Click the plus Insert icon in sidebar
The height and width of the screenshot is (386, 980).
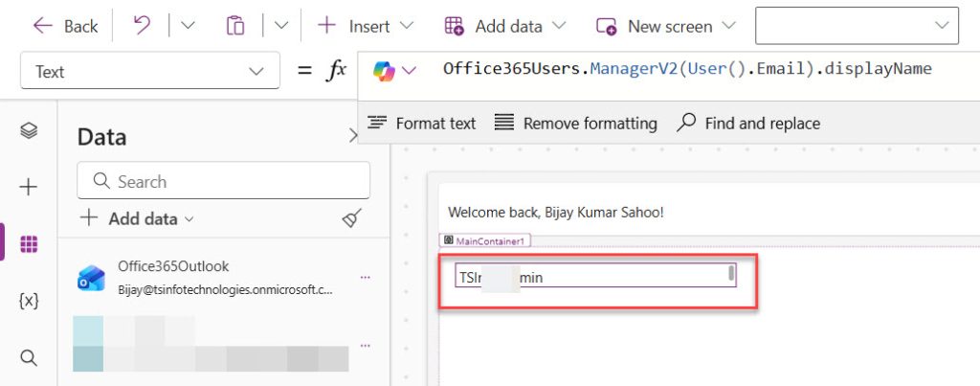29,187
